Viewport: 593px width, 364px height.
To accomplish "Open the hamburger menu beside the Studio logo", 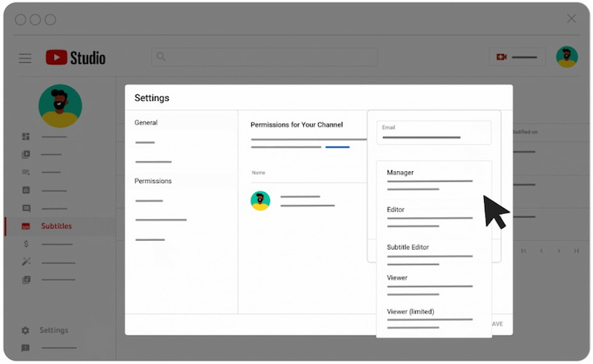I will pyautogui.click(x=25, y=58).
